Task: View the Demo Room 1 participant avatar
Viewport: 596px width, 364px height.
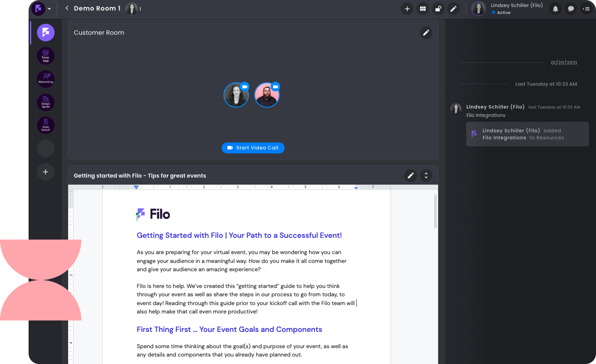Action: point(131,8)
